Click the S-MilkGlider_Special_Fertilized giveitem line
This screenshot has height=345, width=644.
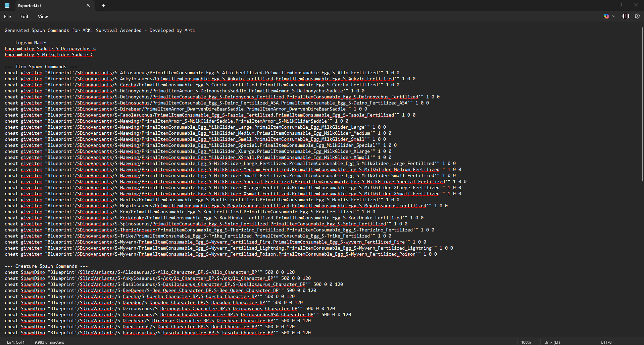[x=236, y=181]
